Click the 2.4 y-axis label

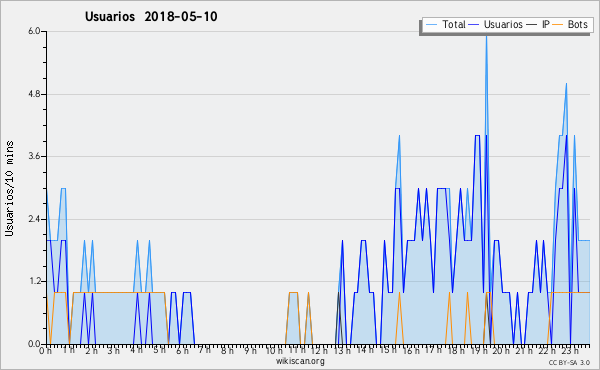point(34,219)
